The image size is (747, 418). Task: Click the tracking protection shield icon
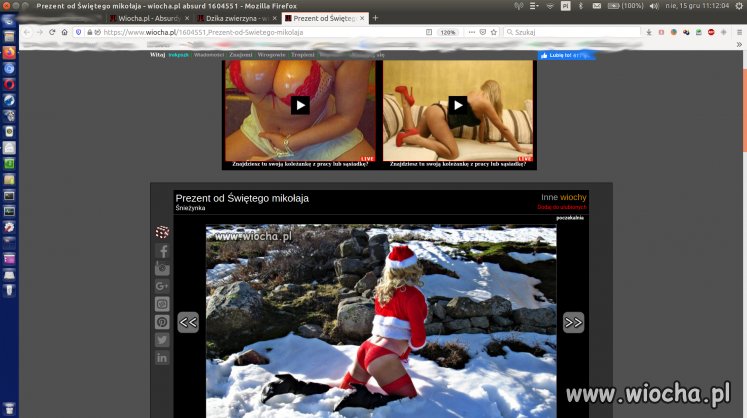coord(79,32)
